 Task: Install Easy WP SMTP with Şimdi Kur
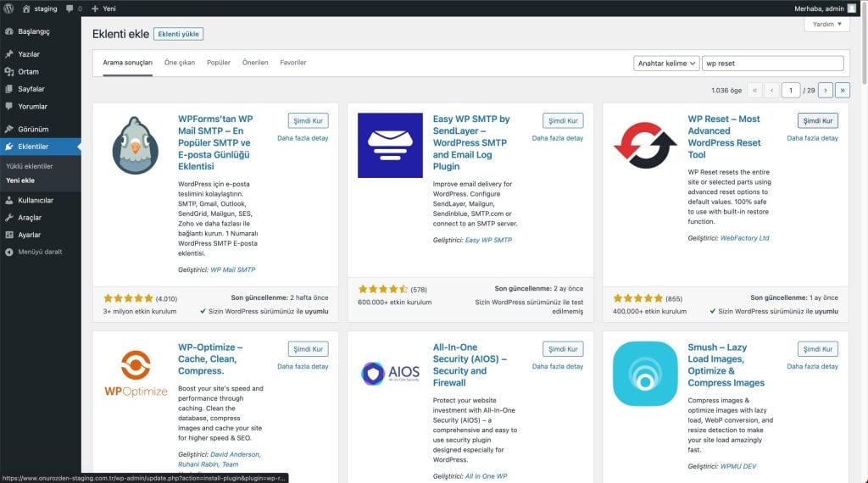pos(563,120)
